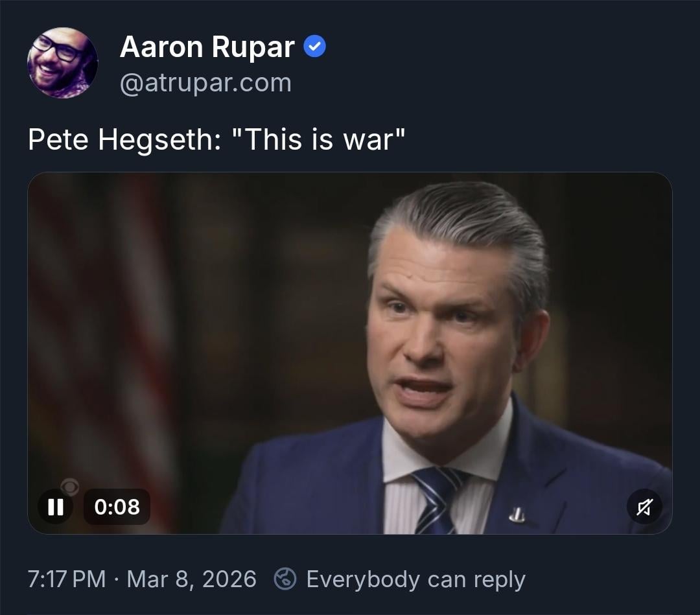Click the "Mar 8, 2026" date text
Screen dimensions: 700x615
pyautogui.click(x=191, y=579)
